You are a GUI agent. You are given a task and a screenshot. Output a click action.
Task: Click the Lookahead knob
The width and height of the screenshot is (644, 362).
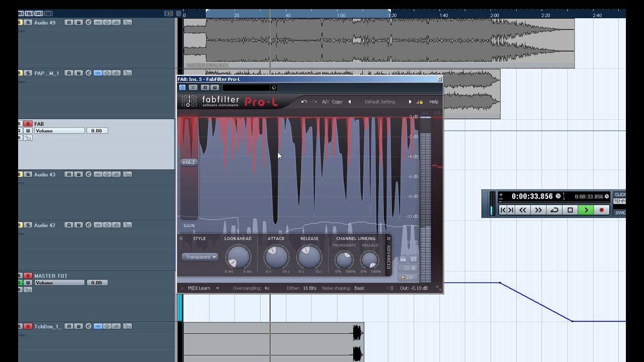[x=238, y=257]
